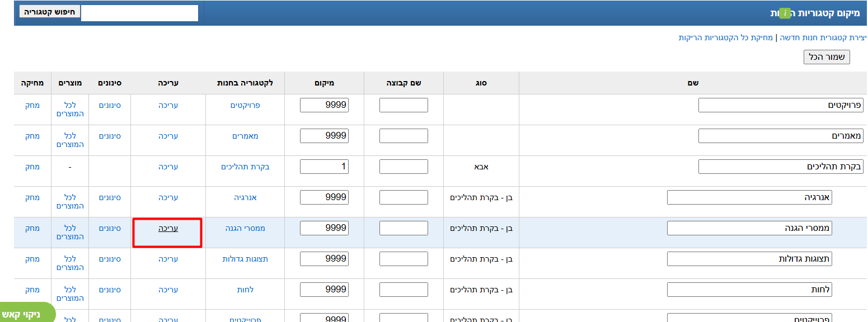Open לכל המוצרים link in the מאמרים row

point(70,140)
